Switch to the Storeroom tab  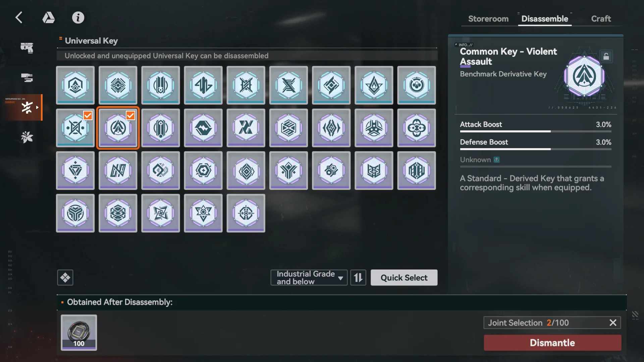[488, 19]
